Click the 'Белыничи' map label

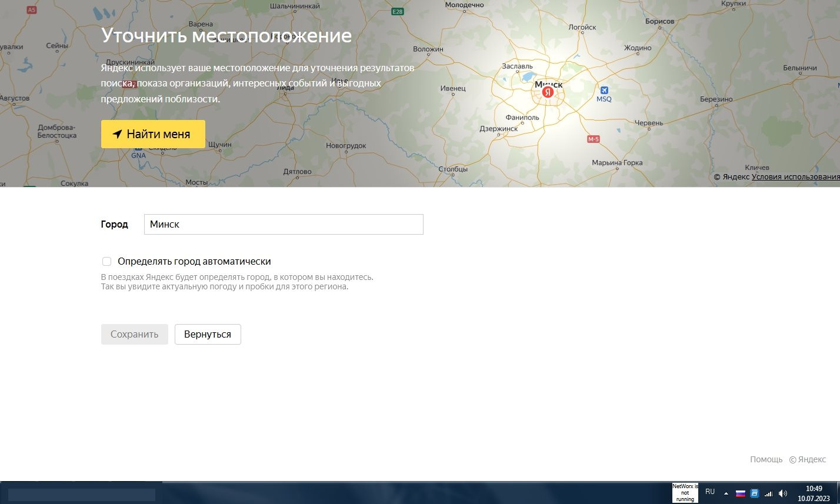click(800, 68)
